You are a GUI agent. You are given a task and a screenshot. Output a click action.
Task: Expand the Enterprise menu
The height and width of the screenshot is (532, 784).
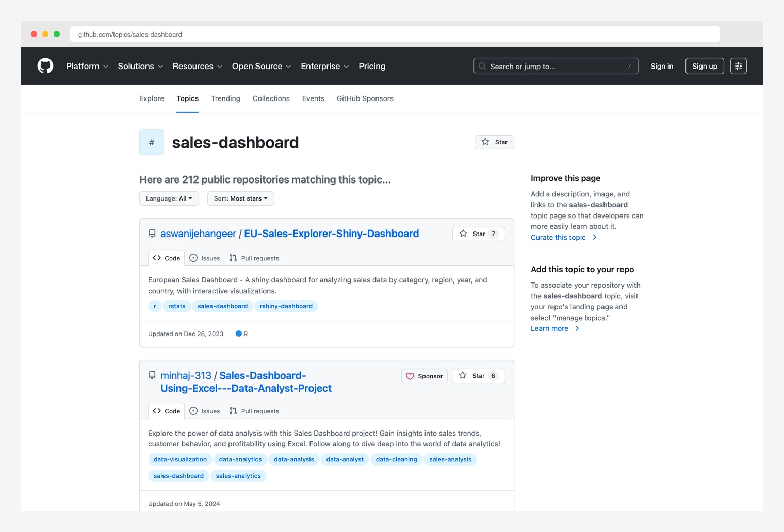pos(325,66)
